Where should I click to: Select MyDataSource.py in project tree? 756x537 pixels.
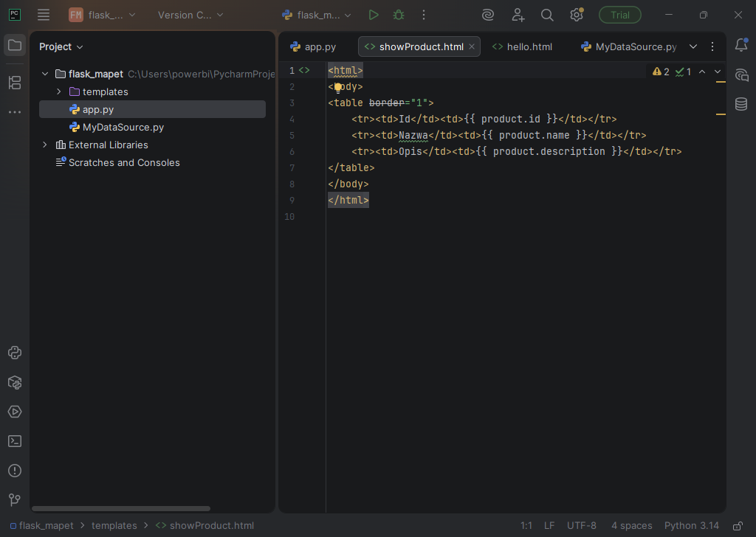click(152, 127)
